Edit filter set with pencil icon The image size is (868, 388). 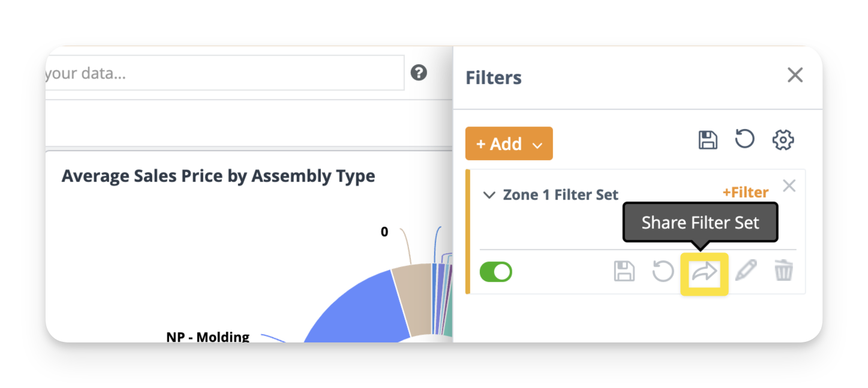pyautogui.click(x=746, y=271)
